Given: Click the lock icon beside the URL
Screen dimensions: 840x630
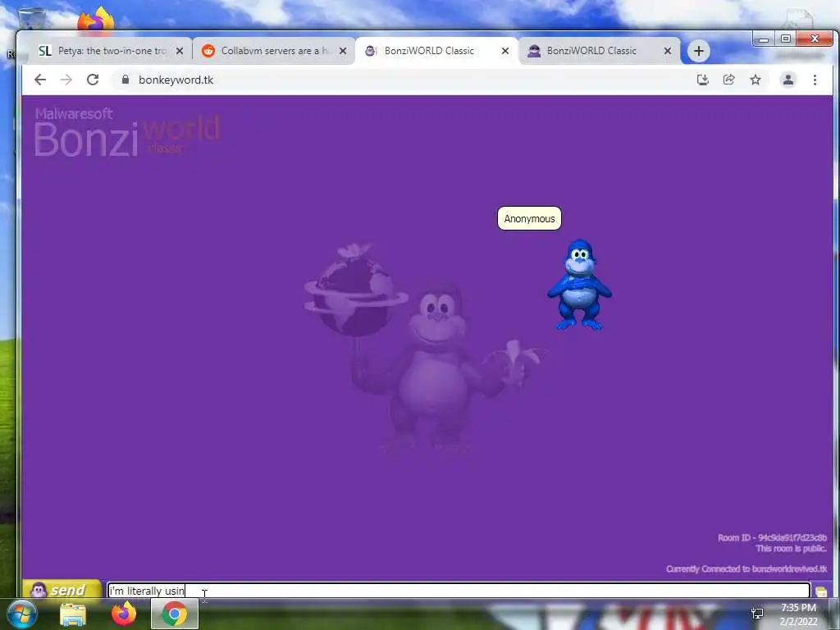Looking at the screenshot, I should [126, 80].
